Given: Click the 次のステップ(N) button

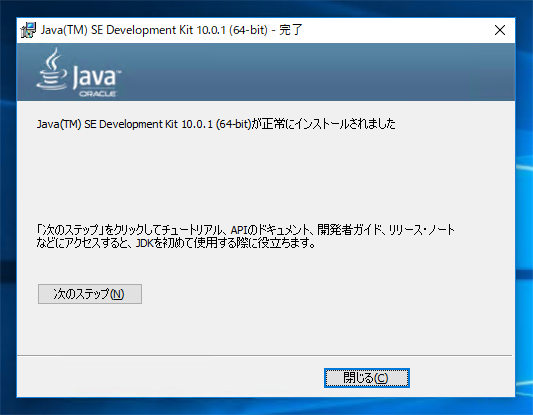Looking at the screenshot, I should click(90, 294).
